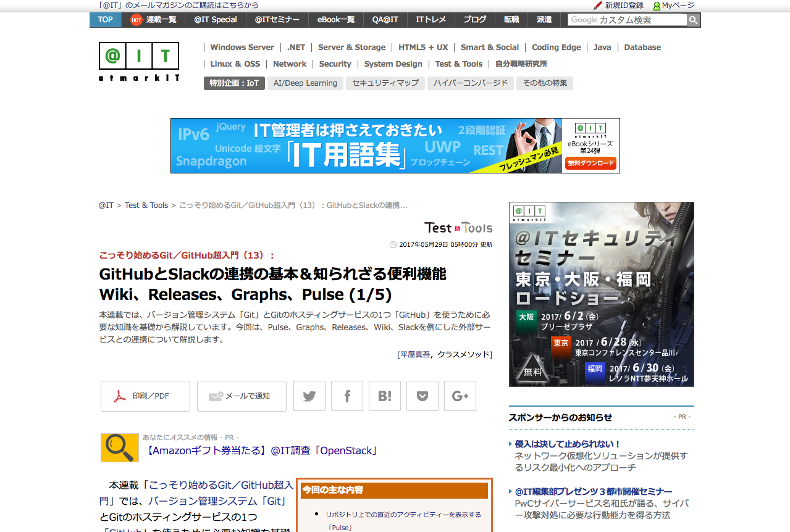Screen dimensions: 790x532
Task: Share article on Twitter
Action: click(309, 396)
